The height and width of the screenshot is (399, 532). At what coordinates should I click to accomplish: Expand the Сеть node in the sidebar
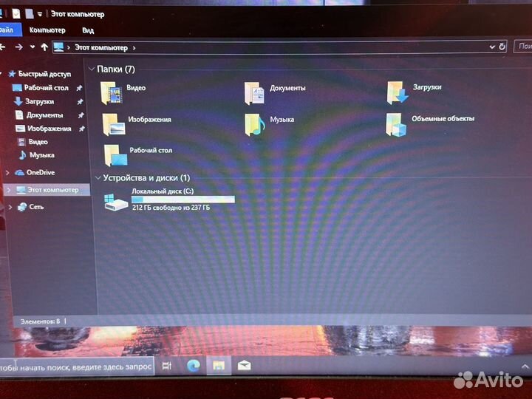coord(8,208)
